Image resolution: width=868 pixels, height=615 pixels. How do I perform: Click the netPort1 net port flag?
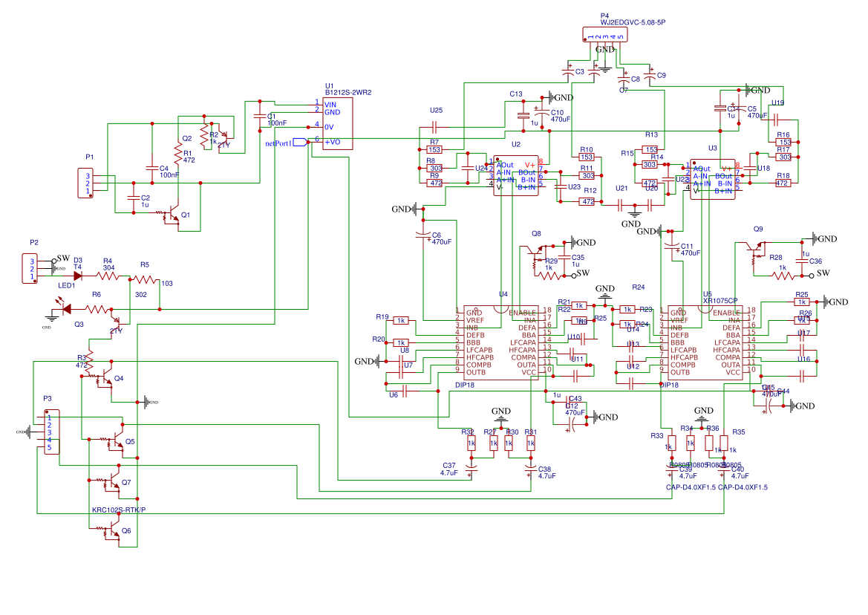[x=299, y=143]
